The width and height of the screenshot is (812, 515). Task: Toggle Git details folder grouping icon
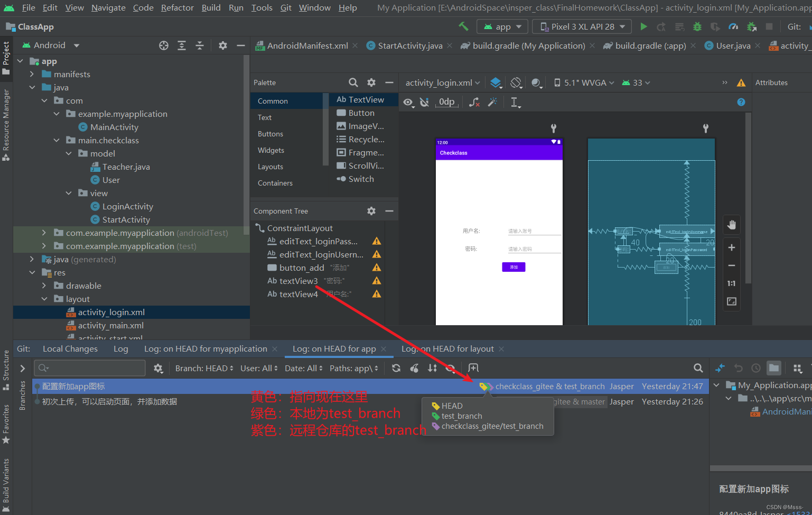pyautogui.click(x=774, y=368)
